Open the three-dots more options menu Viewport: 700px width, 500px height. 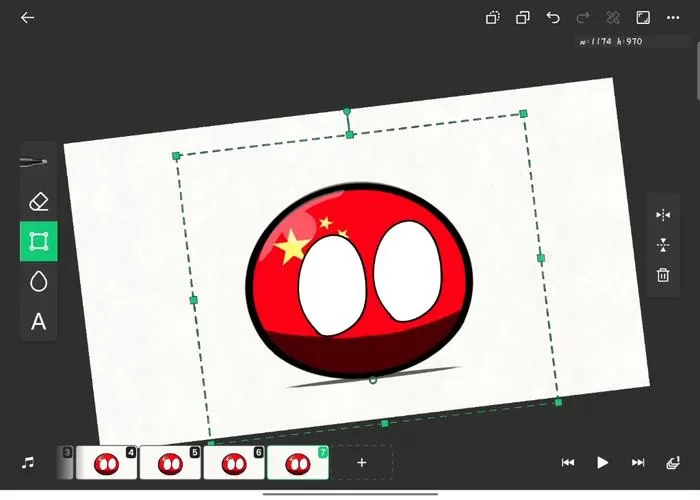673,18
